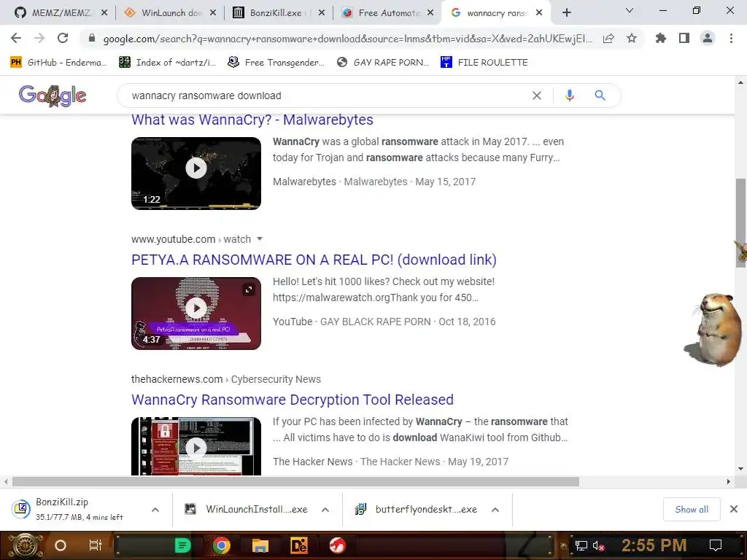The height and width of the screenshot is (560, 747).
Task: Open the browser side panel
Action: (684, 38)
